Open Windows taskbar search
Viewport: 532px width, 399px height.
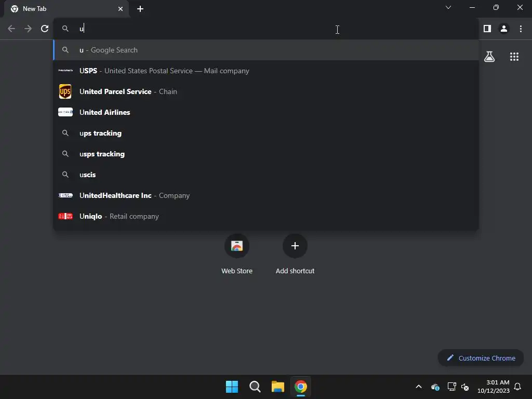click(x=255, y=387)
